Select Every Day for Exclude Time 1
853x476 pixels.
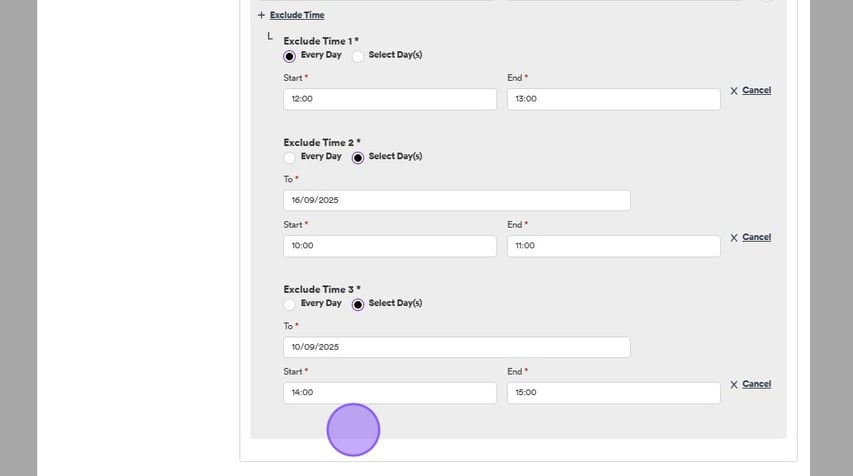(x=290, y=56)
